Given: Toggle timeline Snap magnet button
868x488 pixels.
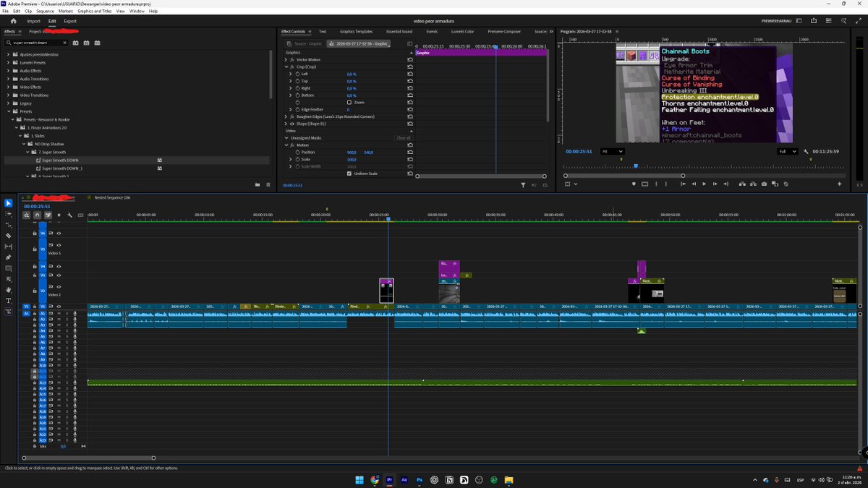Looking at the screenshot, I should click(38, 215).
